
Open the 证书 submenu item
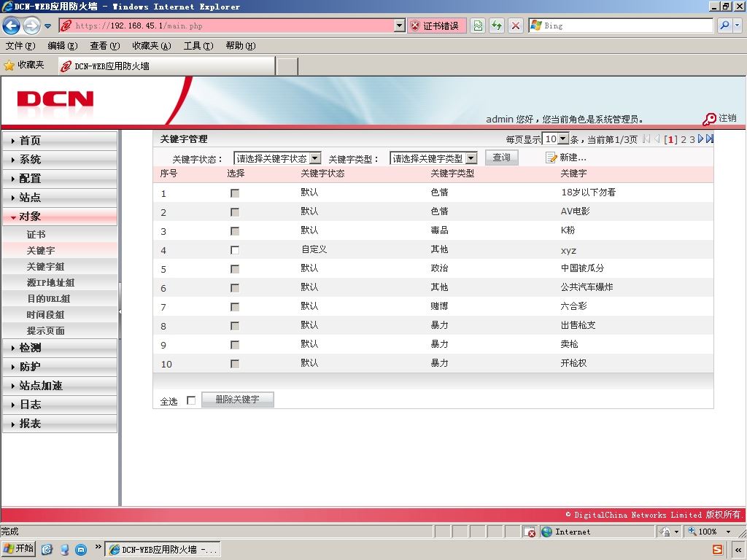point(60,234)
